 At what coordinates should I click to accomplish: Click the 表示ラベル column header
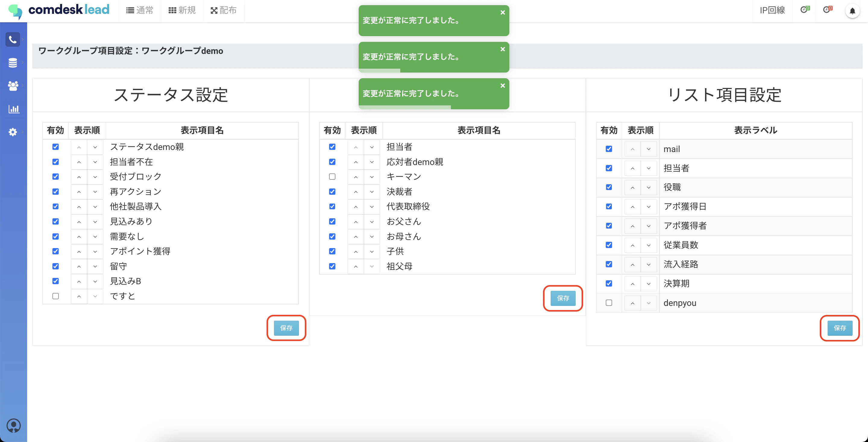[756, 131]
